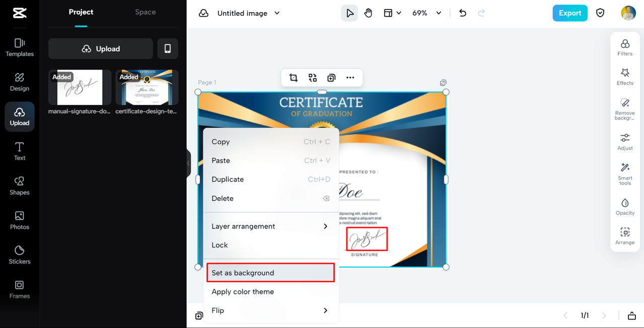644x328 pixels.
Task: Open the Filters panel
Action: [625, 48]
